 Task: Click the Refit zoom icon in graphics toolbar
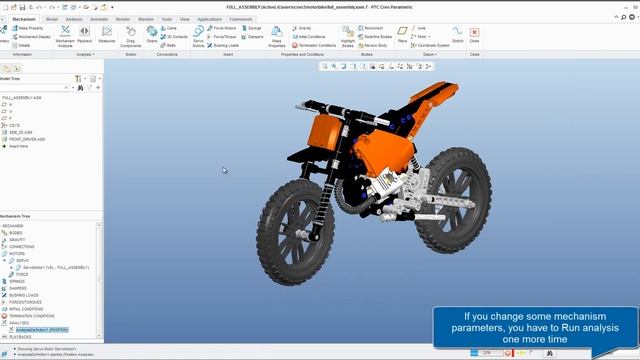tap(325, 66)
